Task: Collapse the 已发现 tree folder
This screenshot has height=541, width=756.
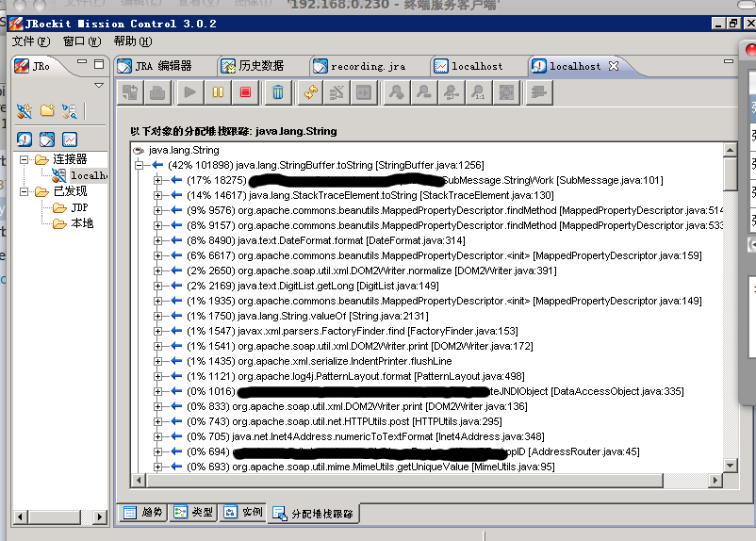Action: (x=24, y=191)
